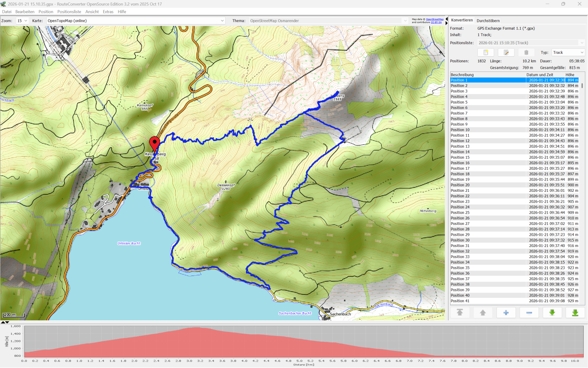Click the blue plus add position button

pos(506,313)
